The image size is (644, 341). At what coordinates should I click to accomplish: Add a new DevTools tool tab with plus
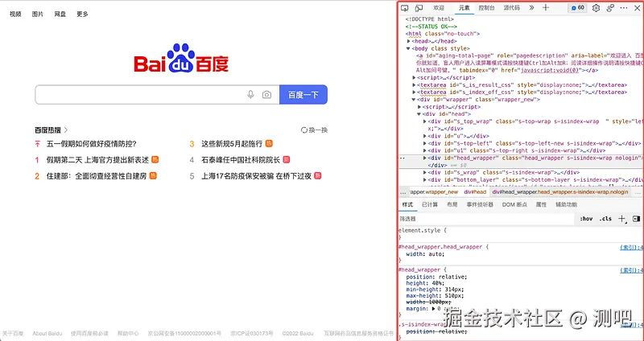pyautogui.click(x=546, y=8)
